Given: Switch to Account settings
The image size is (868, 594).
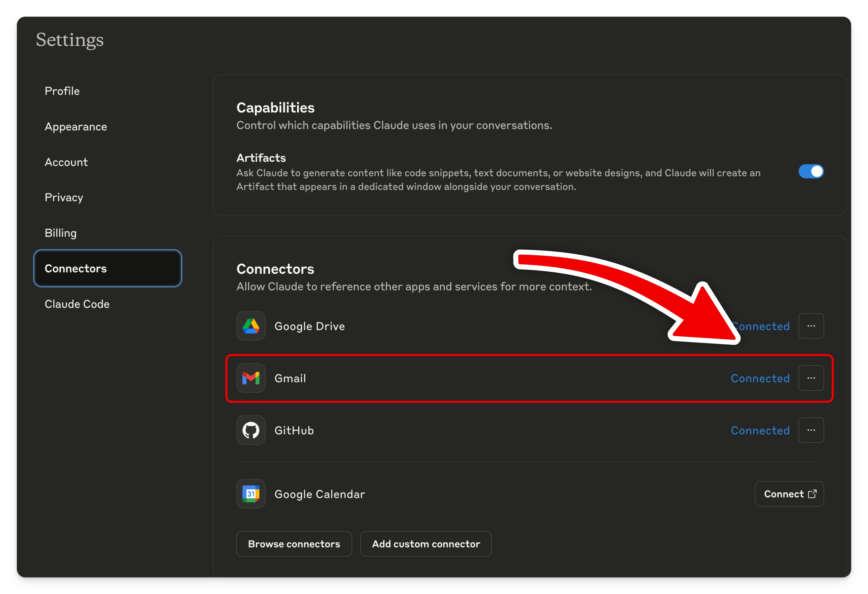Looking at the screenshot, I should (x=66, y=162).
